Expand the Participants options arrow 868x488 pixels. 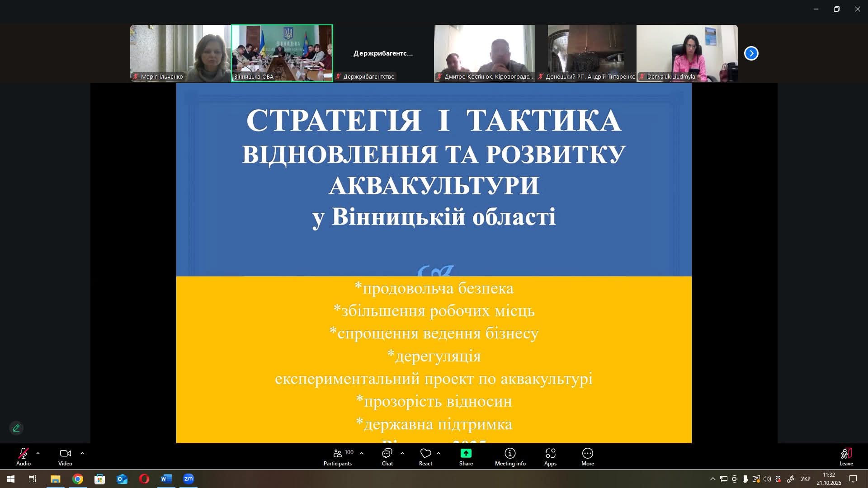[x=362, y=453]
